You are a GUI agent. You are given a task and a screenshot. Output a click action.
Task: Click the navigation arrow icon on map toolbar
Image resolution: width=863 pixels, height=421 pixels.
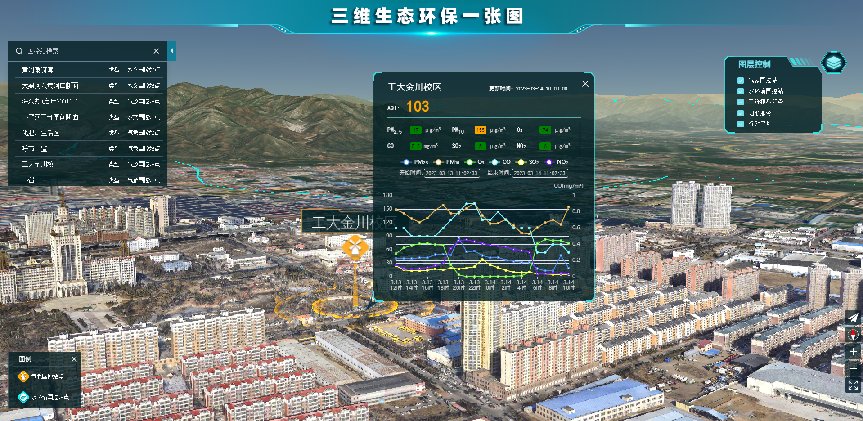pos(853,317)
